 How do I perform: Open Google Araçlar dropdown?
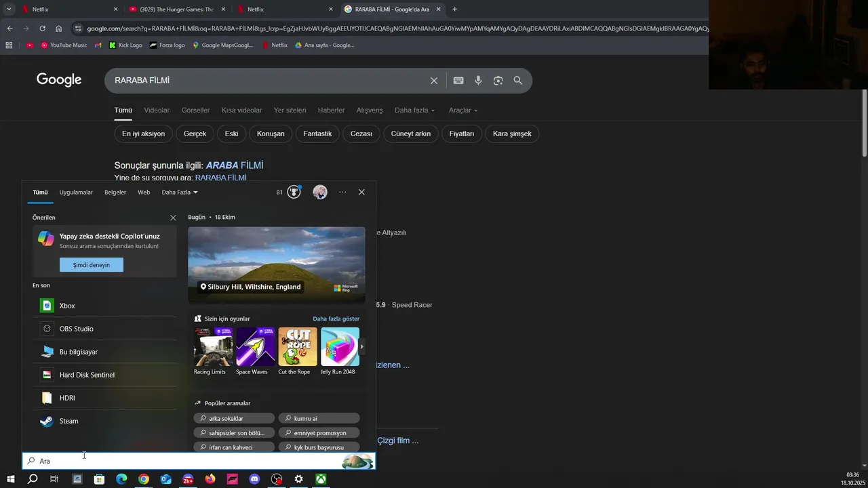click(x=463, y=110)
